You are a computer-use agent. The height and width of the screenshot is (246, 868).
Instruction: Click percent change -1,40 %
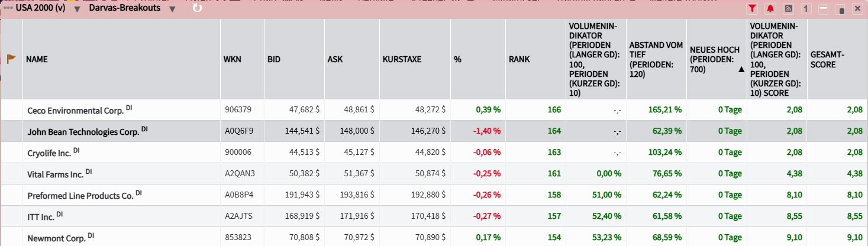pyautogui.click(x=486, y=131)
